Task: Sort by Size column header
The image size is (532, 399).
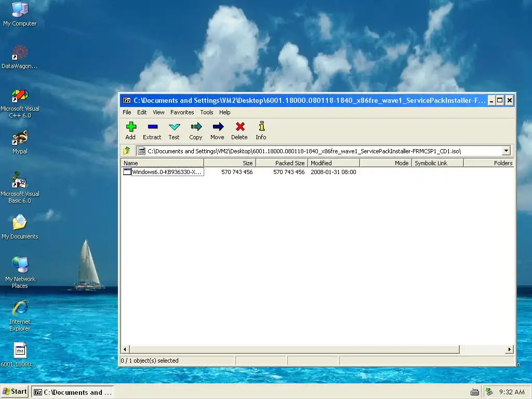Action: pyautogui.click(x=230, y=163)
